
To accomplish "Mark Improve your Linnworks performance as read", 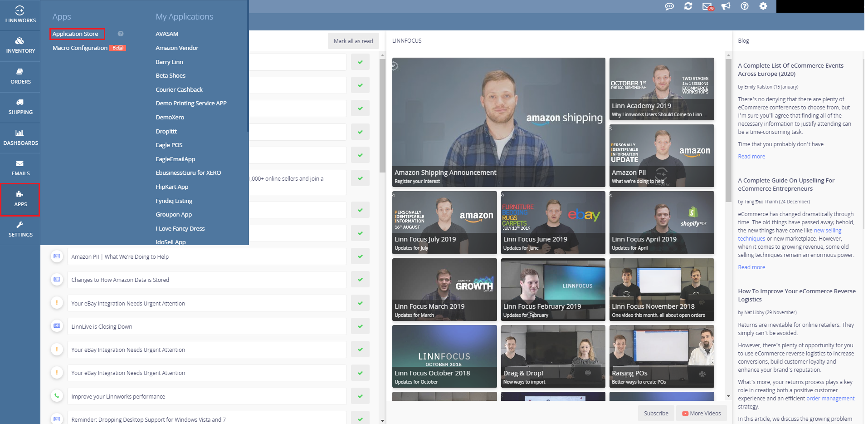I will tap(360, 396).
